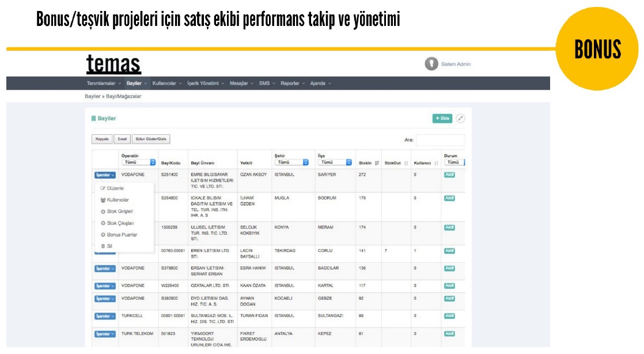Click the Aktif badge in the KONYA row

pos(449,227)
